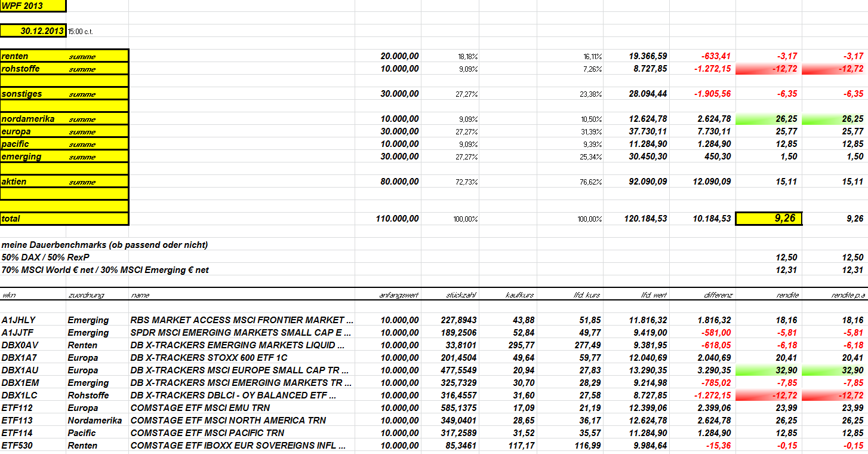Select the 'aktien' summary row label
This screenshot has width=868, height=454.
(x=14, y=182)
